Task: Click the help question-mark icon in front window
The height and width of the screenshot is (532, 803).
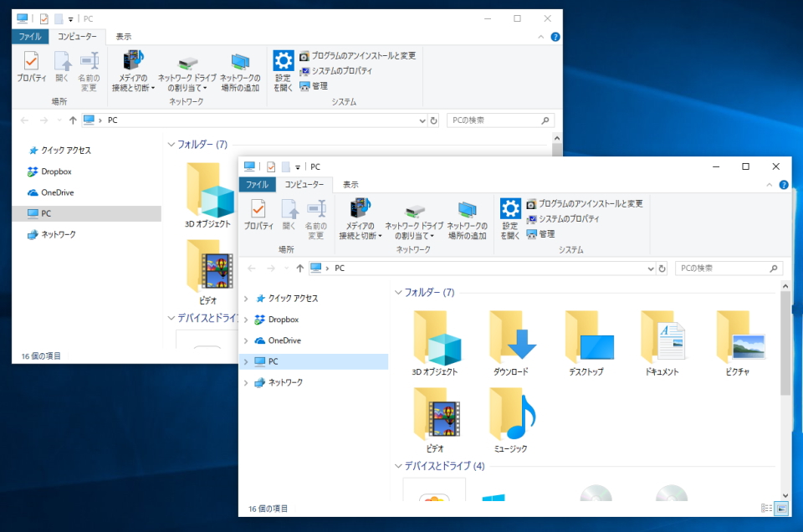Action: coord(783,185)
